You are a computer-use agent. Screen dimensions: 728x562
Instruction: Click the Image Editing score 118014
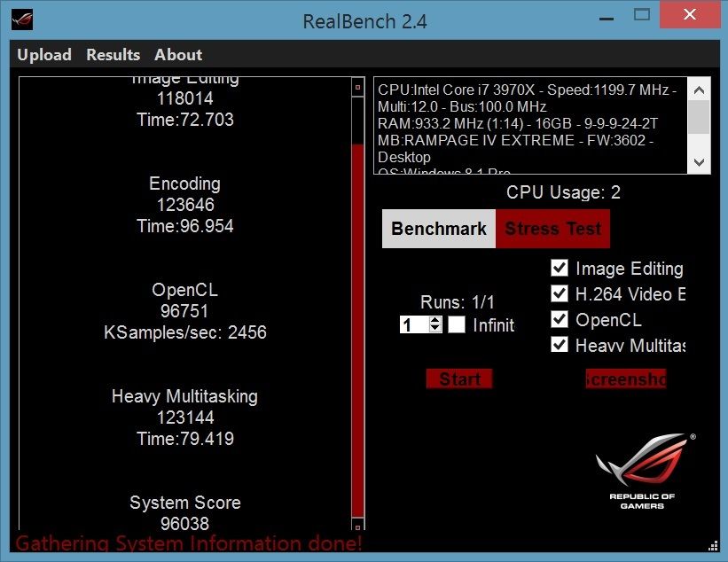click(x=184, y=98)
